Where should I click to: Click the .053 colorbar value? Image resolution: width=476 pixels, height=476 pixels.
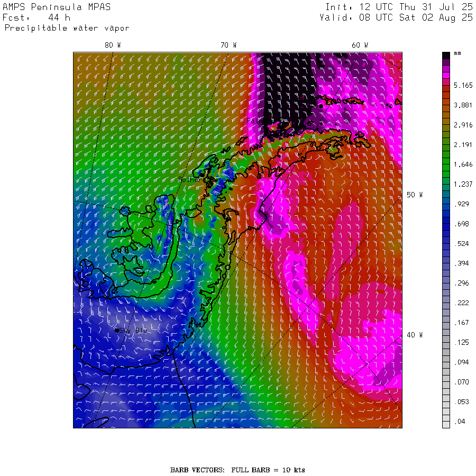coord(461,402)
